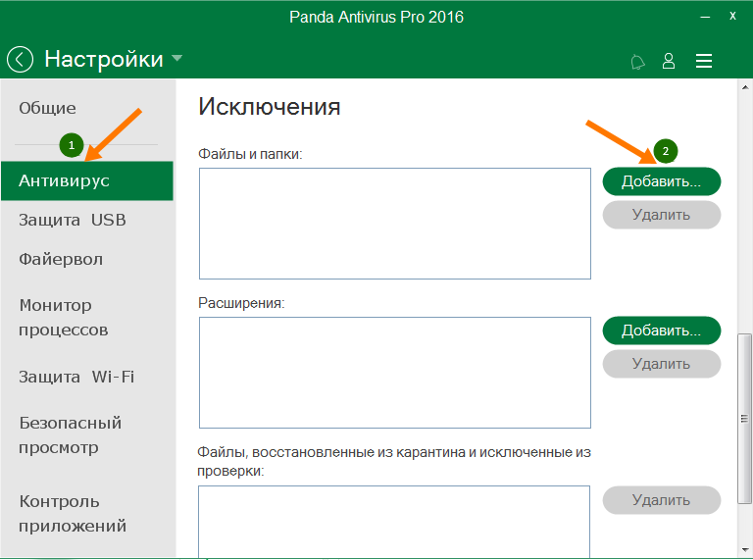
Task: Click the Настройки title text
Action: [104, 59]
